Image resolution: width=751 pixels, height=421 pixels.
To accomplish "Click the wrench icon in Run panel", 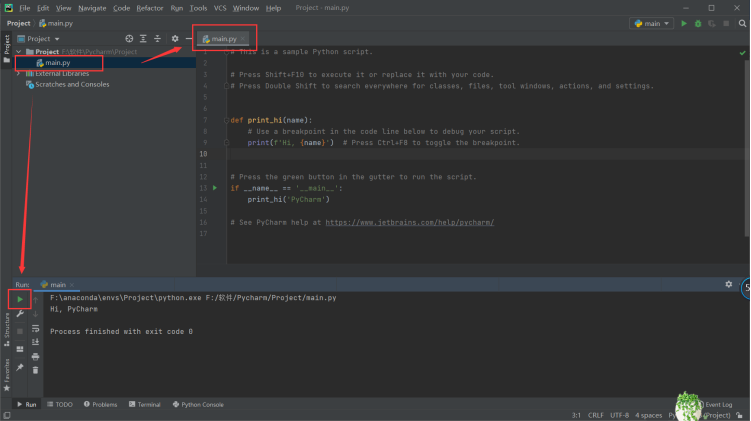I will coord(19,315).
